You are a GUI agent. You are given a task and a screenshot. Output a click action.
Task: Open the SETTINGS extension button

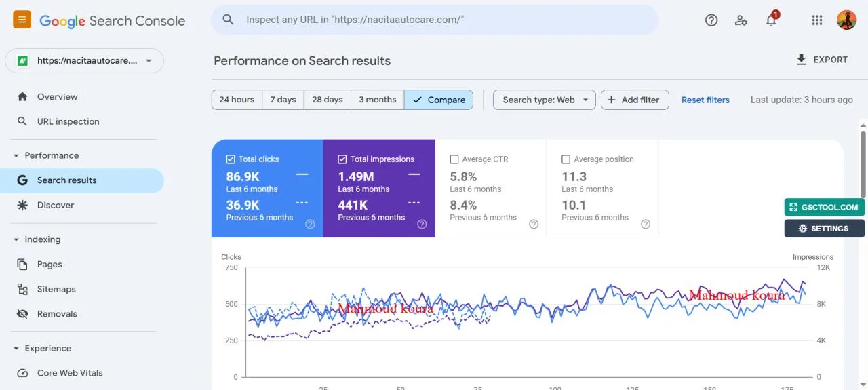pyautogui.click(x=825, y=229)
